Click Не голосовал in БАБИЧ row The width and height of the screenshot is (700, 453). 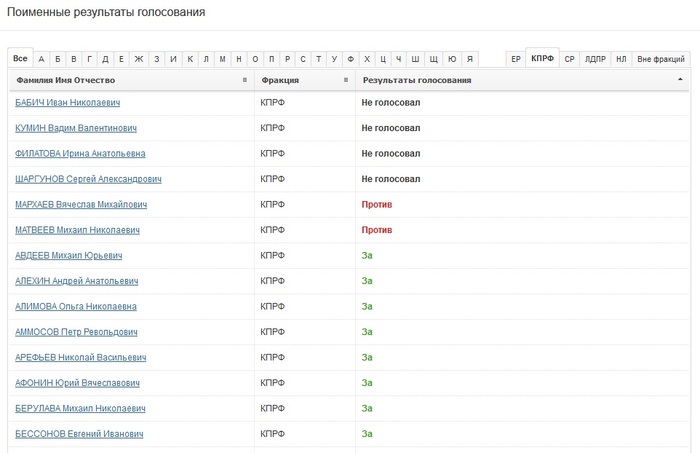tap(391, 103)
